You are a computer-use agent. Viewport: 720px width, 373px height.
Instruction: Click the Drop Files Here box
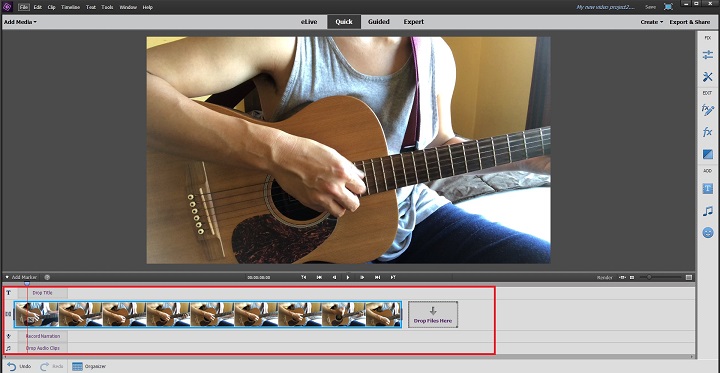(433, 314)
